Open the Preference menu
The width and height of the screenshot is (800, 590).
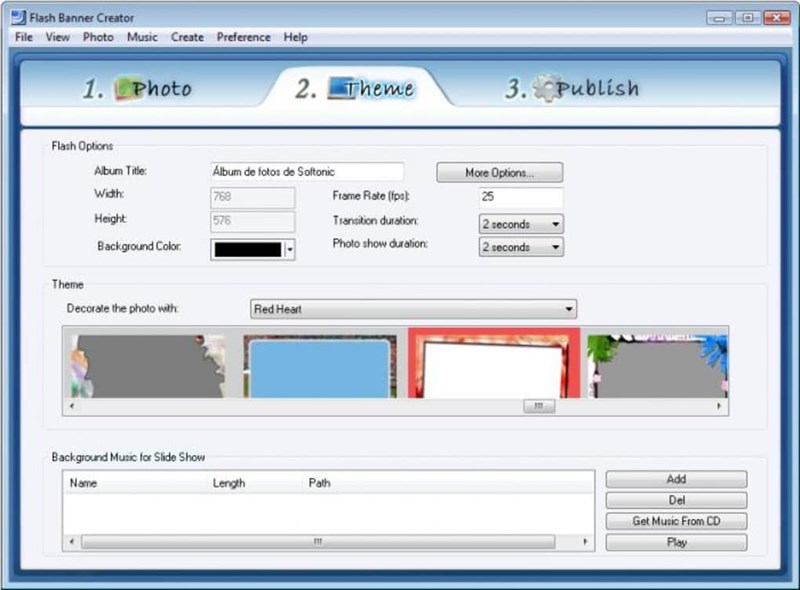coord(243,37)
